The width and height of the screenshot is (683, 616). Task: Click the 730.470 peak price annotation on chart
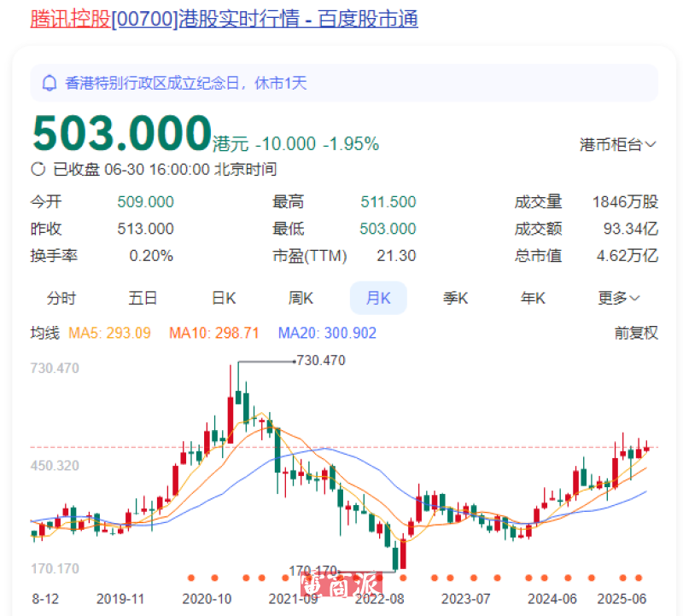point(321,360)
